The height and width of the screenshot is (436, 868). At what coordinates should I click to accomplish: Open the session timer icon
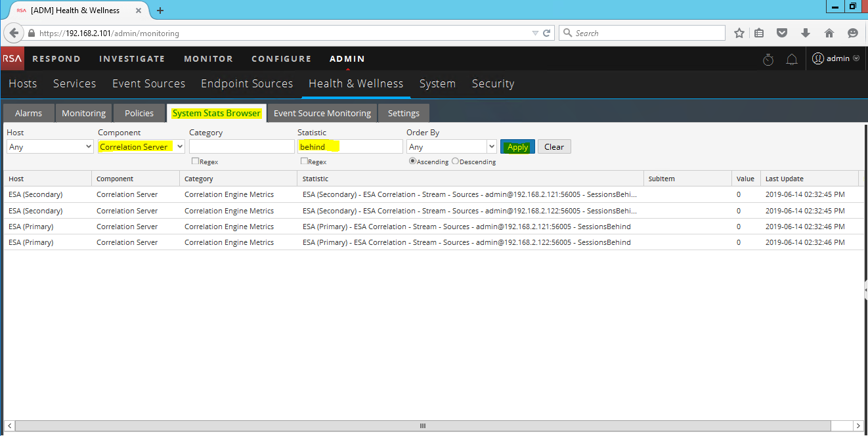pos(768,59)
